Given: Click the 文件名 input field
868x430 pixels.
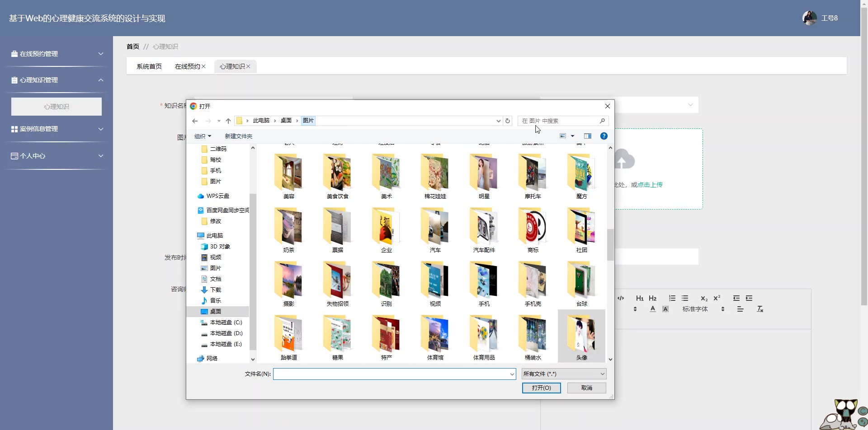Looking at the screenshot, I should pyautogui.click(x=394, y=374).
